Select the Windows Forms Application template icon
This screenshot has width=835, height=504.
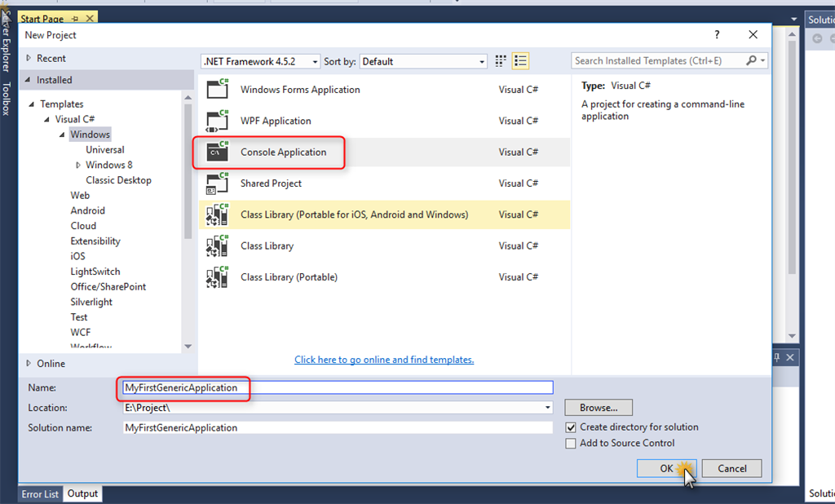217,89
